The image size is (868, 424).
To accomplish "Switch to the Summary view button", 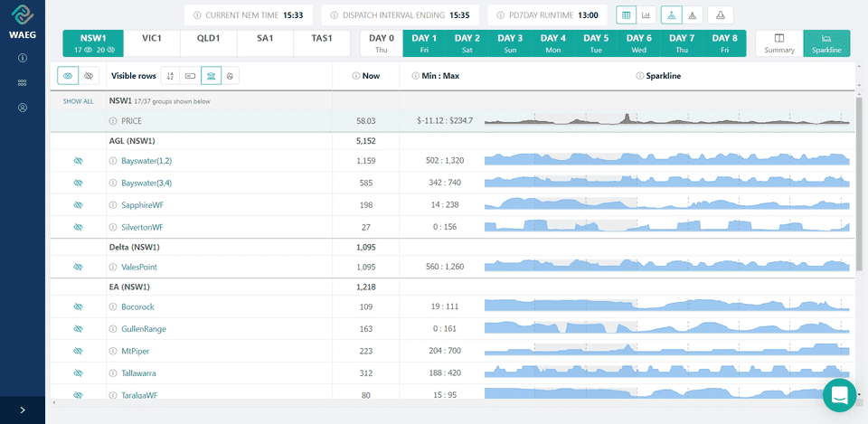I will [x=778, y=43].
